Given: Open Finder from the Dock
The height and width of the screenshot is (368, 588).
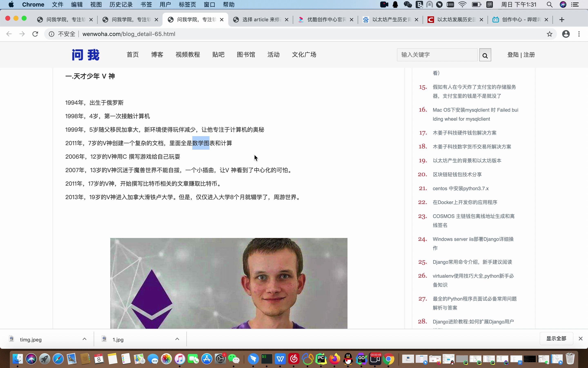Looking at the screenshot, I should click(x=18, y=359).
